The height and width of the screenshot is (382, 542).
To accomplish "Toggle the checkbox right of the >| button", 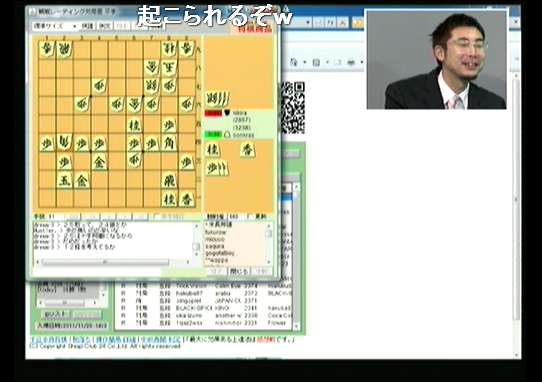I will 156,217.
